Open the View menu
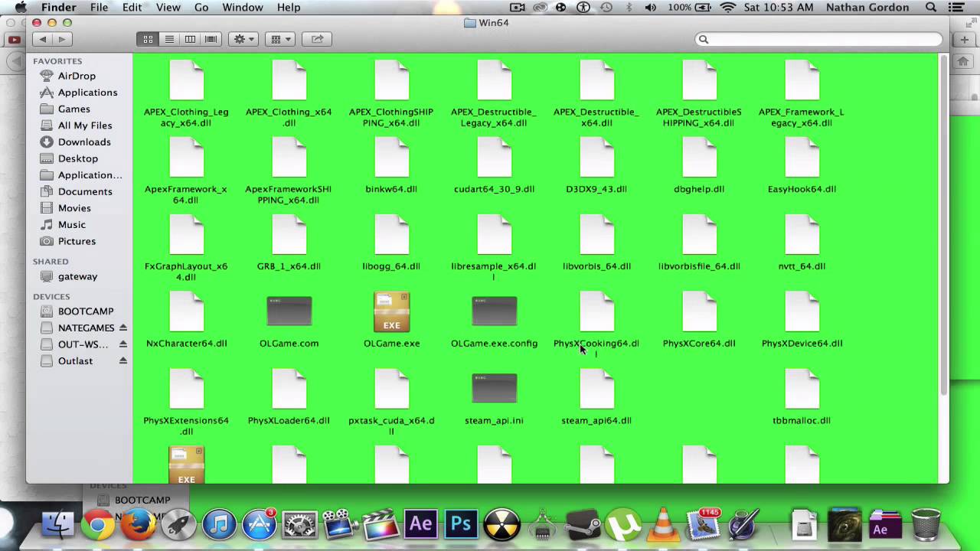Viewport: 980px width, 551px height. click(x=168, y=8)
